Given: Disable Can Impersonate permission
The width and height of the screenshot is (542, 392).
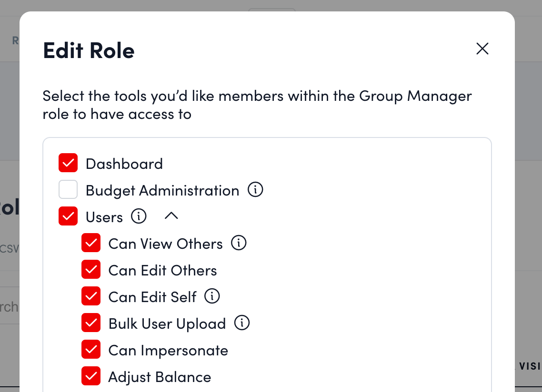Looking at the screenshot, I should click(91, 349).
